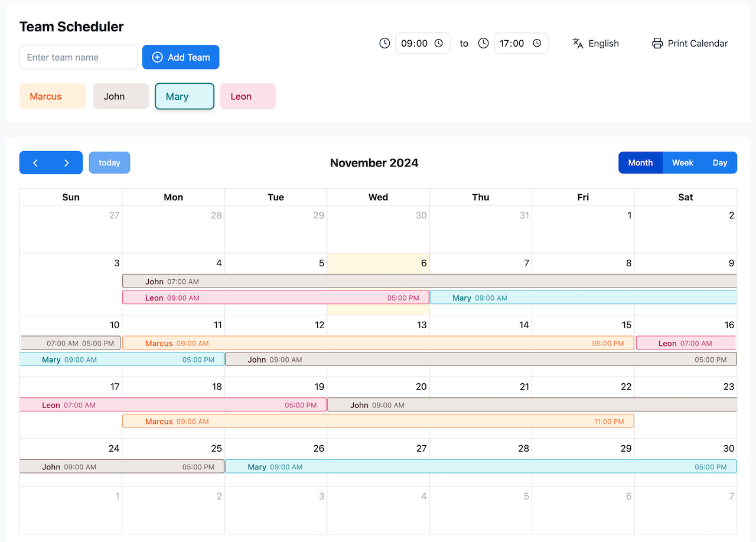This screenshot has width=756, height=542.
Task: Focus the Enter team name field
Action: pyautogui.click(x=79, y=57)
